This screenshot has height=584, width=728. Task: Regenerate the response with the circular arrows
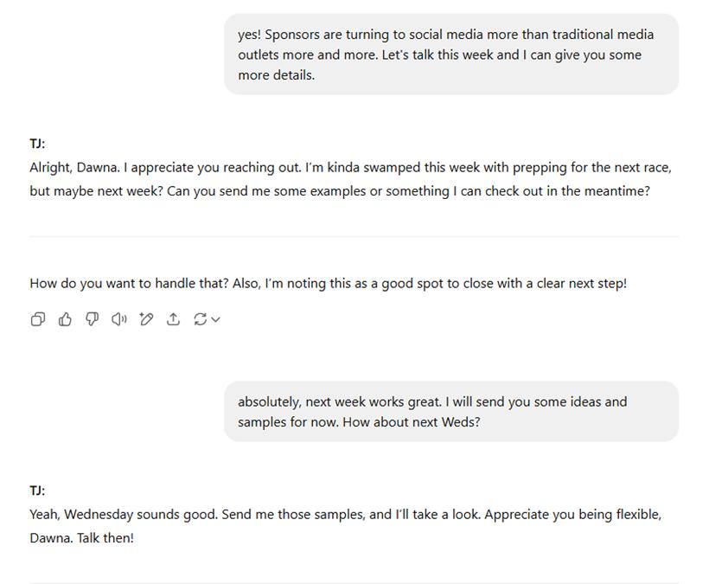(200, 319)
